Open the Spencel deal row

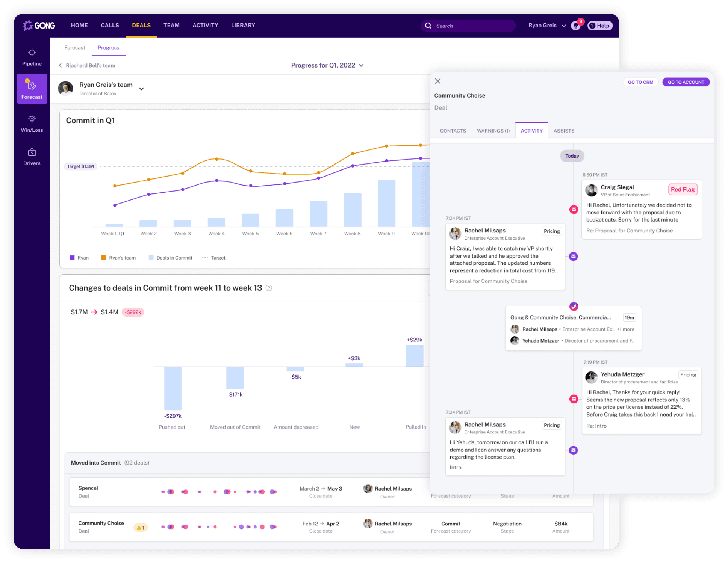click(x=331, y=492)
